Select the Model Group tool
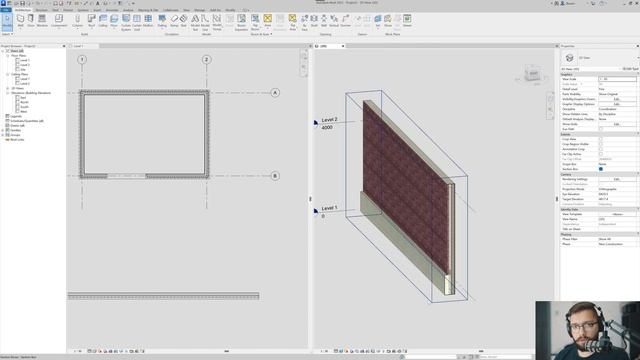The width and height of the screenshot is (640, 360). 217,22
